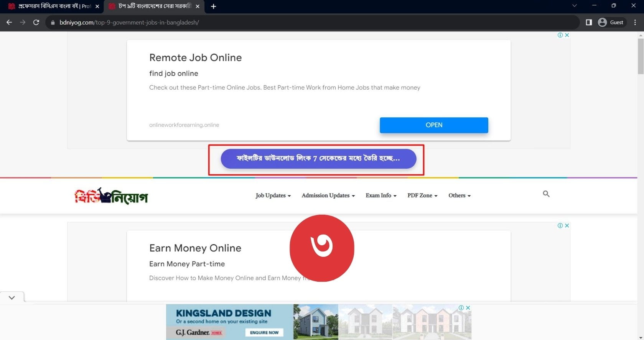
Task: Open the tab search chevron in title bar
Action: point(574,5)
